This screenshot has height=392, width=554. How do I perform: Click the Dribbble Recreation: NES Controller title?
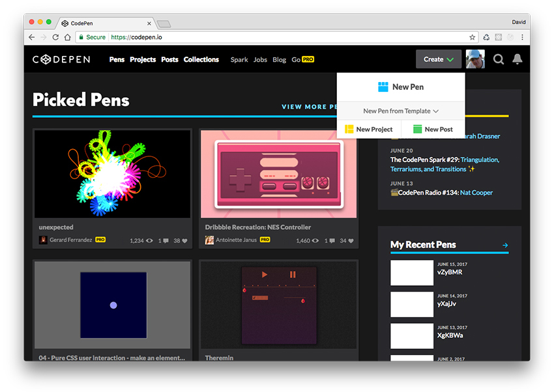pos(258,227)
